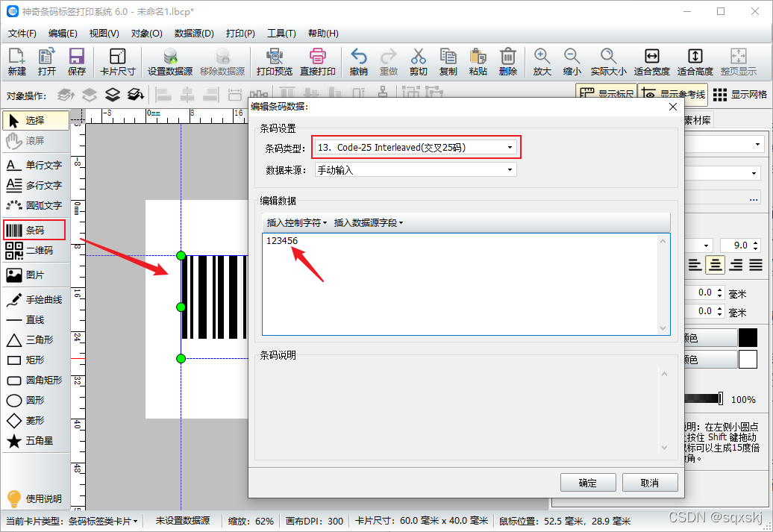Open 数据源(D) menu

click(194, 34)
